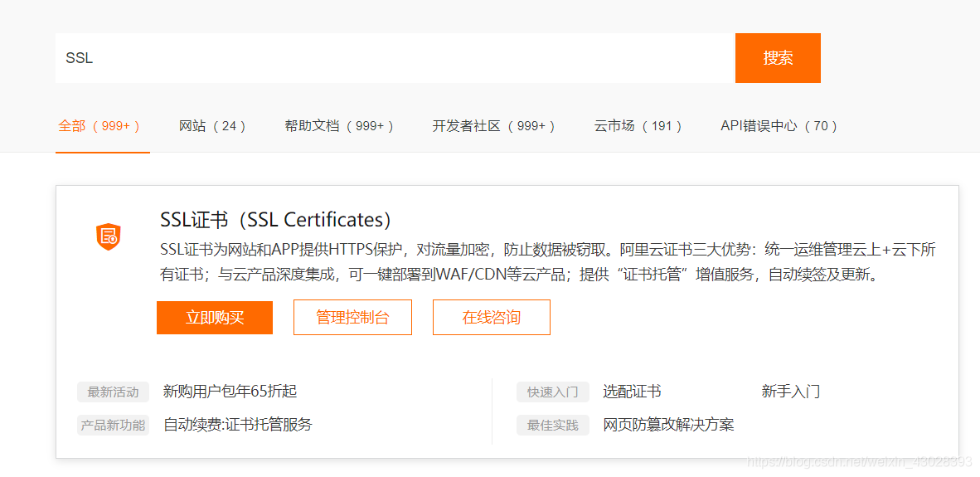Click the 选配证书 link
Viewport: 980px width, 477px height.
coord(632,392)
